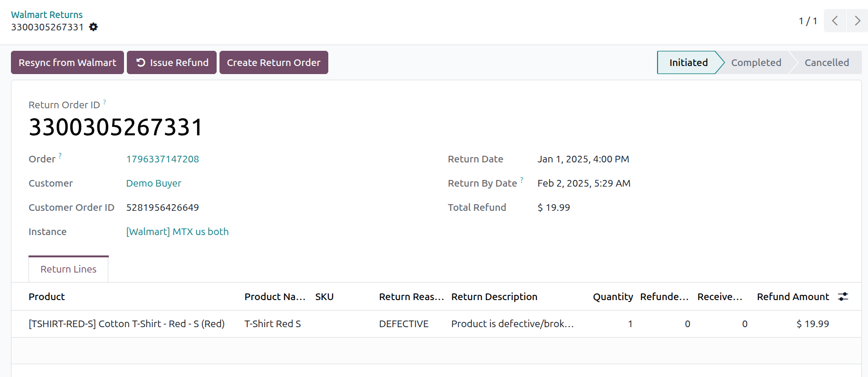Open the [Walmart] MTX us both instance
868x377 pixels.
click(177, 232)
